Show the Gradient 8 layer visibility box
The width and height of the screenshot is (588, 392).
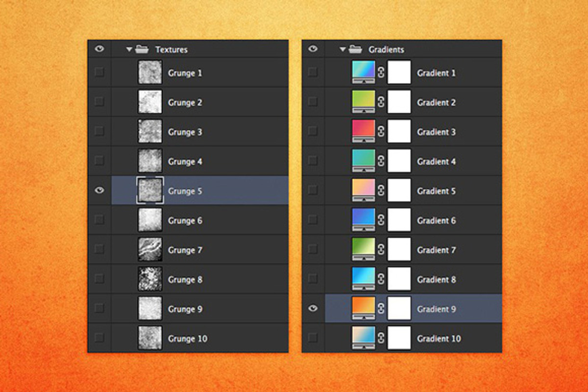[313, 279]
